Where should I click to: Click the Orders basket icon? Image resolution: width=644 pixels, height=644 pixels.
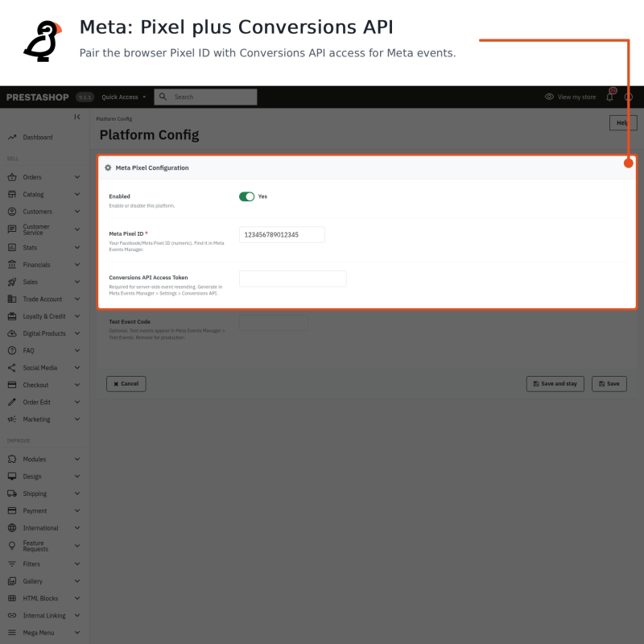(12, 177)
